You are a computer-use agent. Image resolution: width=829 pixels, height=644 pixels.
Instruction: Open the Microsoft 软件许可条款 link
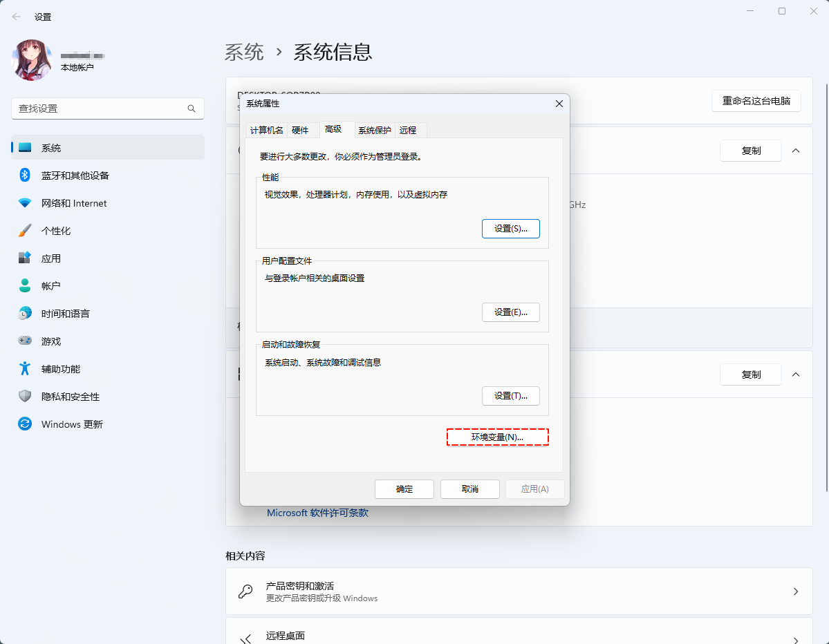(x=317, y=513)
